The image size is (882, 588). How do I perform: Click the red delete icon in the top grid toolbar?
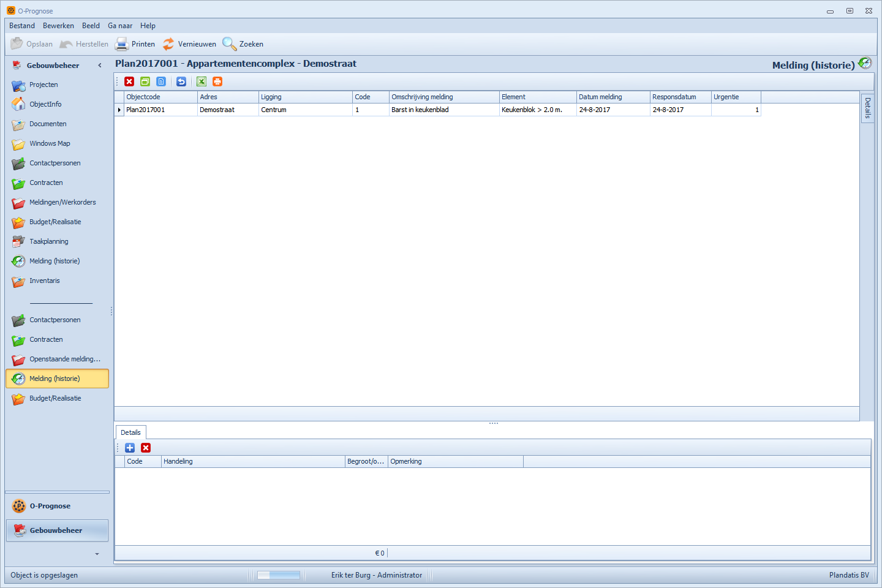129,81
